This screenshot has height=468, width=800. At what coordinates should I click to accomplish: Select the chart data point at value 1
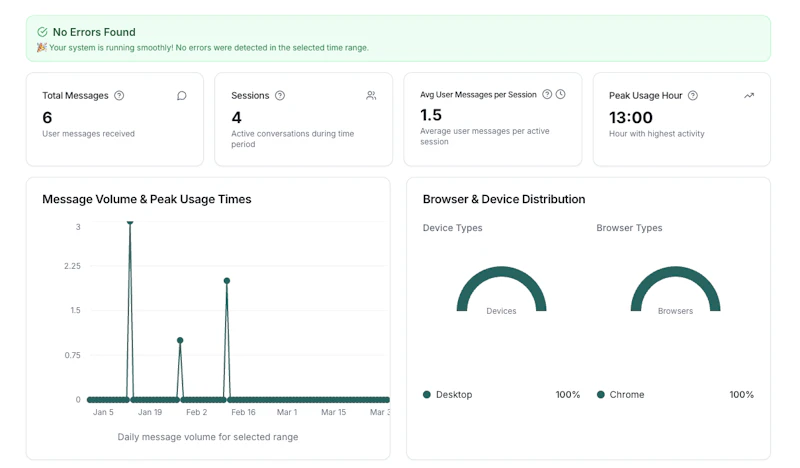(180, 340)
